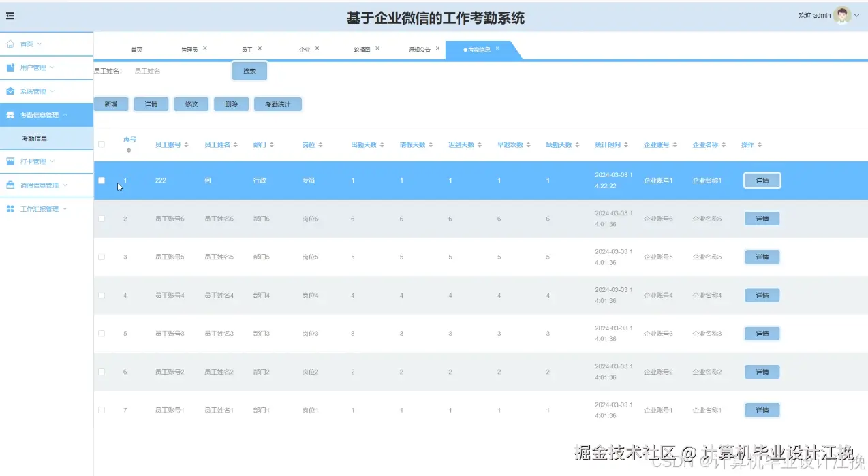Viewport: 868px width, 476px height.
Task: Sort by 出勤天数 column arrows
Action: pos(382,145)
